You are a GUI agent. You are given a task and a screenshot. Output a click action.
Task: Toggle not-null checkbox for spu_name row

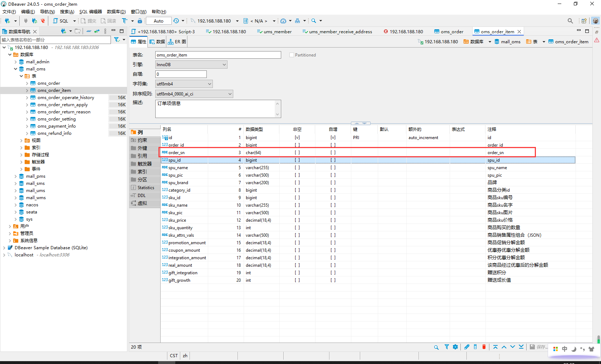(297, 168)
